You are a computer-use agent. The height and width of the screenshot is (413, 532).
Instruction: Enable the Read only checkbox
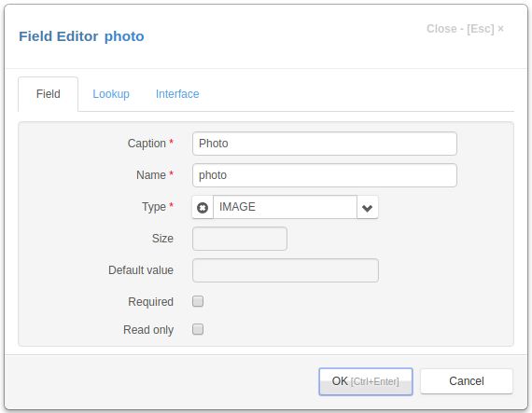pos(198,329)
